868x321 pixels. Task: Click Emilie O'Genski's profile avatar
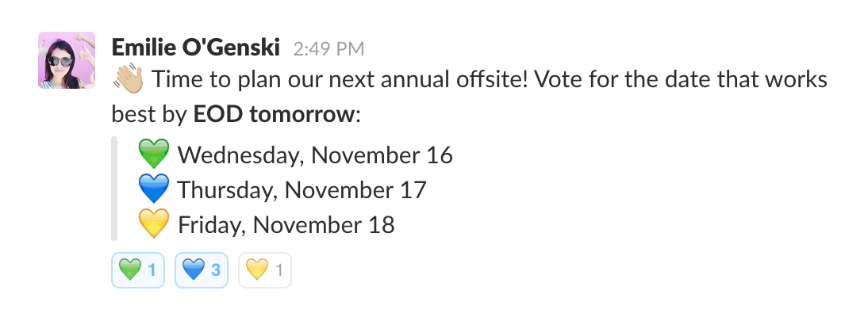point(67,60)
